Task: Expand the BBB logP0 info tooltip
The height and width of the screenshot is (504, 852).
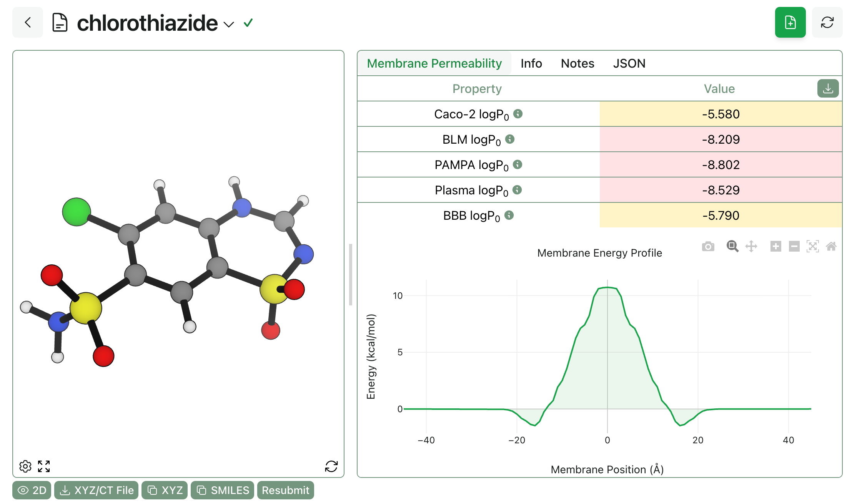Action: tap(509, 215)
